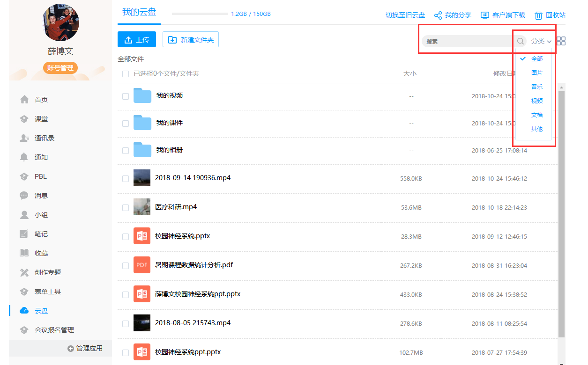Open thumbnail of 2018-09-14 190936.mp4

click(x=142, y=178)
